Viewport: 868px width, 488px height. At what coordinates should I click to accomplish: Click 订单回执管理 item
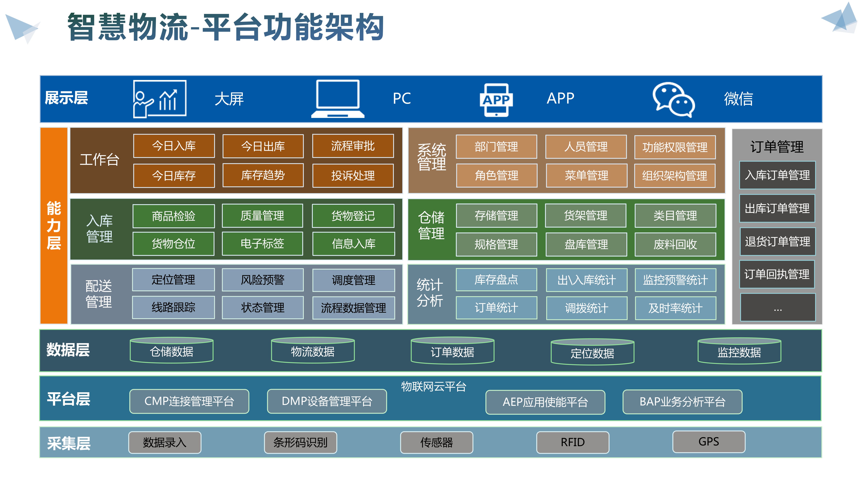point(777,274)
